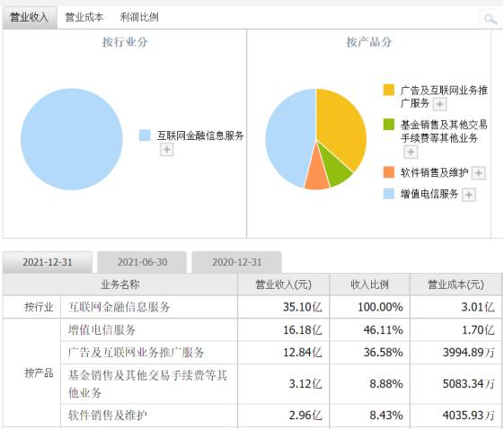Screen dimensions: 504x429
Task: Expand plus icon beside 广告及互联网业务推广服务
Action: pos(439,104)
